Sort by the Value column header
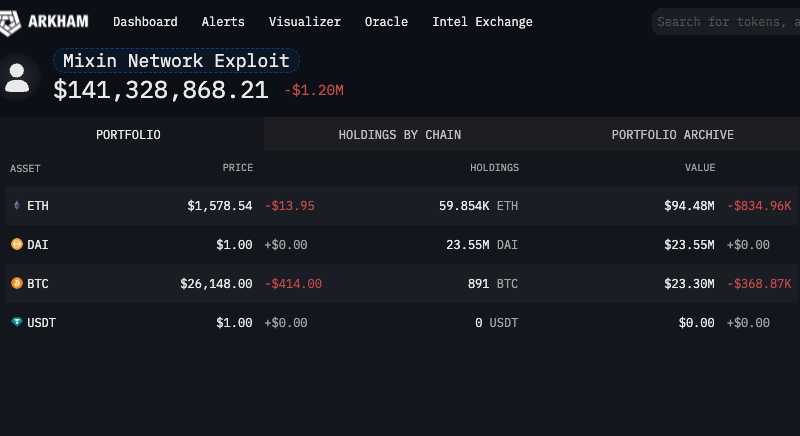The image size is (800, 436). point(699,169)
